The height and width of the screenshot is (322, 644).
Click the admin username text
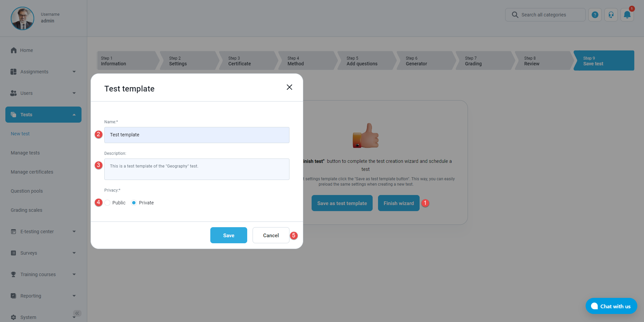(x=48, y=21)
